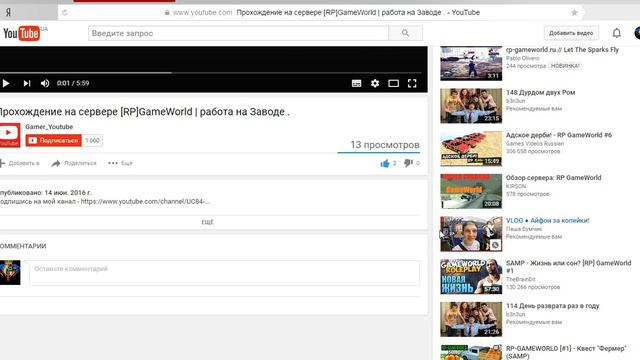This screenshot has height=360, width=640.
Task: Click the '148 Дурдом двух Ром' thumbnail
Action: 471,106
